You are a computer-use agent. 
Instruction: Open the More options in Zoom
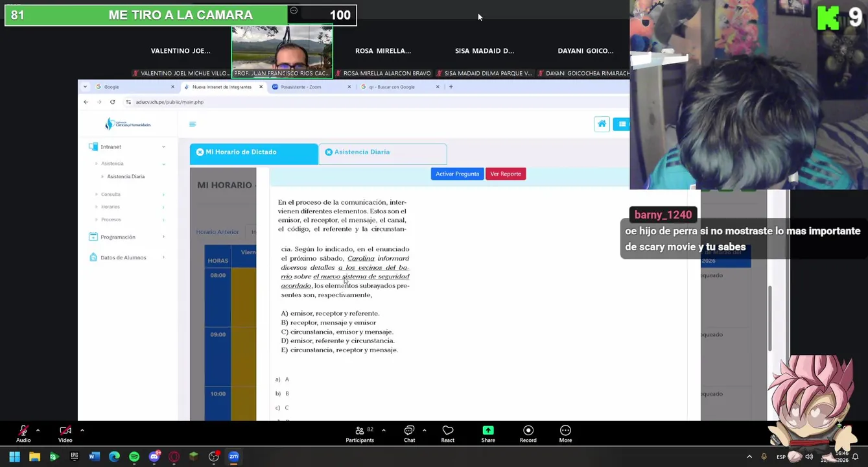(565, 434)
